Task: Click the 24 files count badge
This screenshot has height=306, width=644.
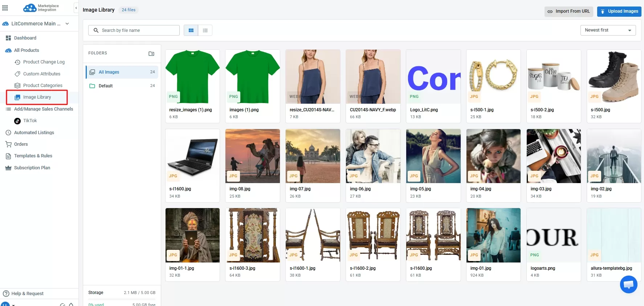Action: pyautogui.click(x=129, y=10)
